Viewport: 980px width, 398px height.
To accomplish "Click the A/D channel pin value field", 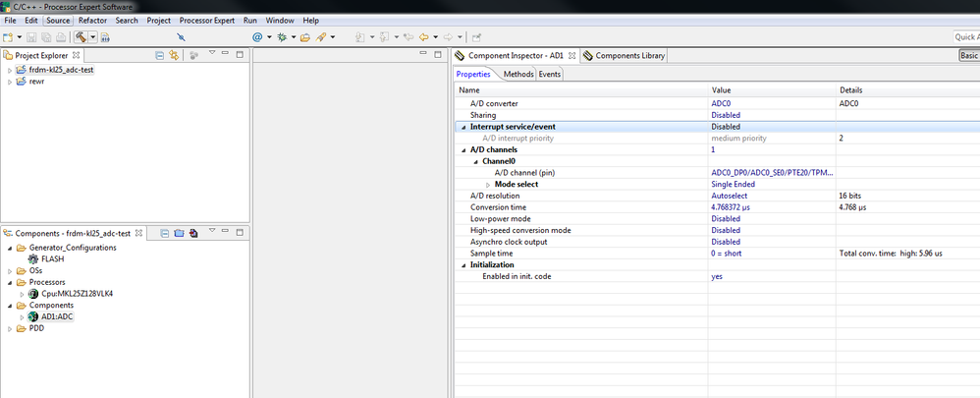I will [x=772, y=173].
